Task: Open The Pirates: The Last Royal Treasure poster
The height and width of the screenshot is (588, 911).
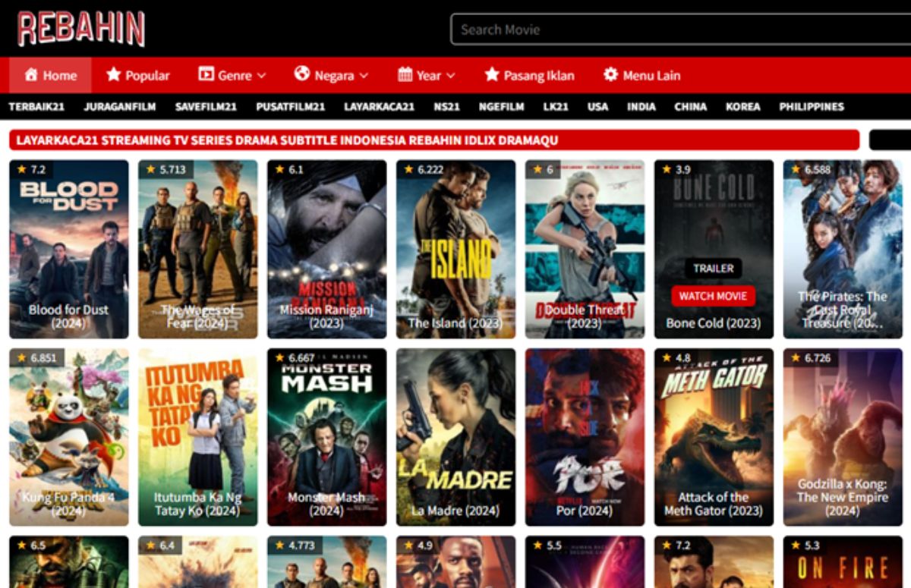Action: click(843, 249)
